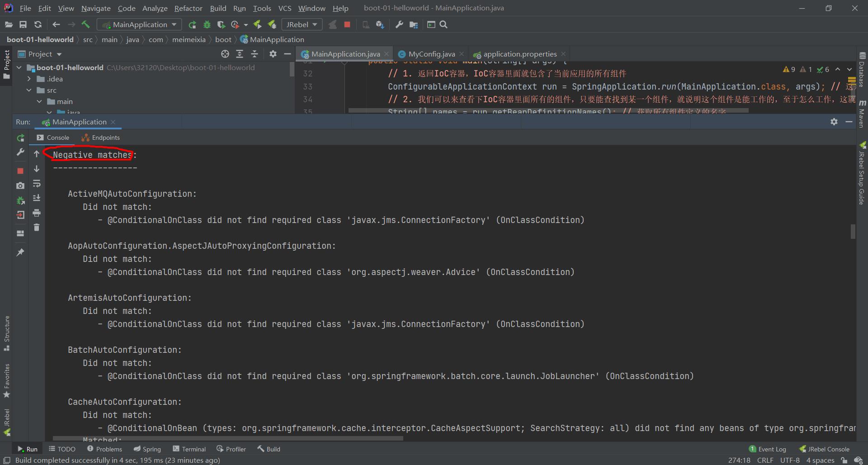The image size is (868, 465).
Task: Click the Debug bug icon in toolbar
Action: [x=207, y=24]
